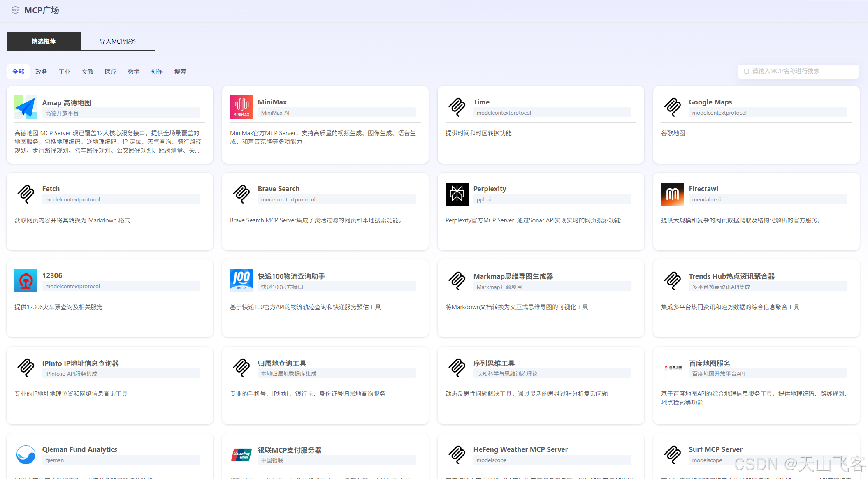The image size is (868, 479).
Task: Open the Google Maps card title
Action: coord(710,102)
